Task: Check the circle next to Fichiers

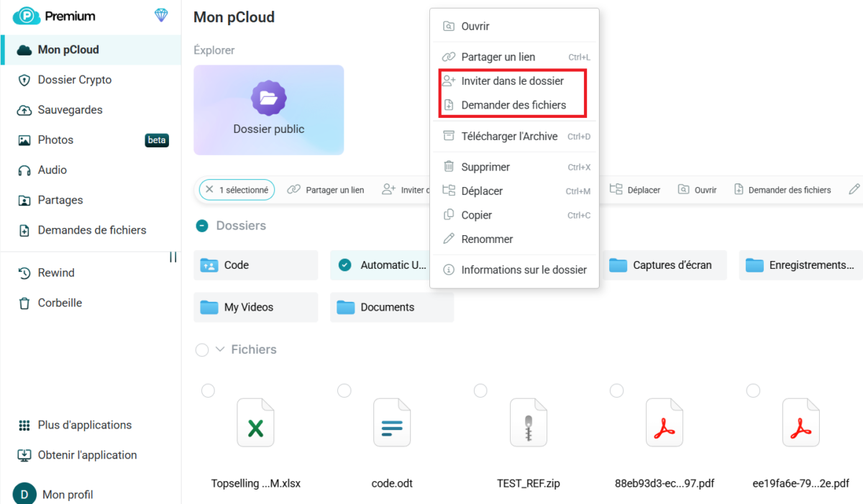Action: point(202,349)
